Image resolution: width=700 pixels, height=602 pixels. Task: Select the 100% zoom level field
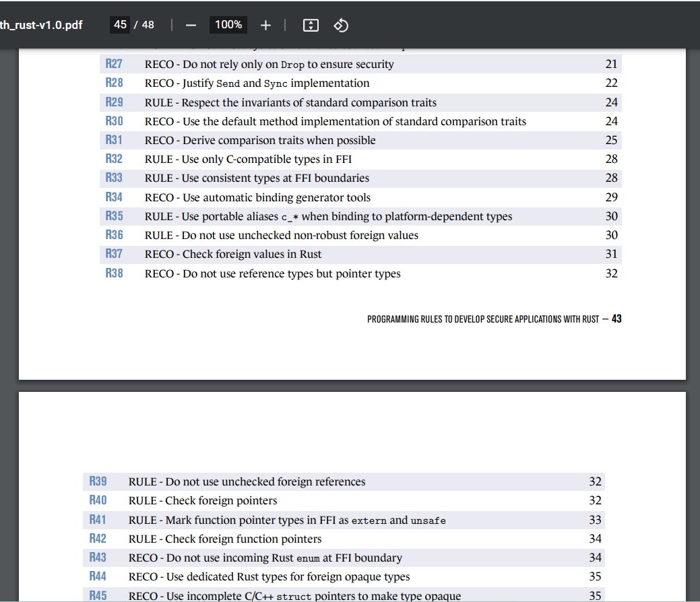[228, 24]
